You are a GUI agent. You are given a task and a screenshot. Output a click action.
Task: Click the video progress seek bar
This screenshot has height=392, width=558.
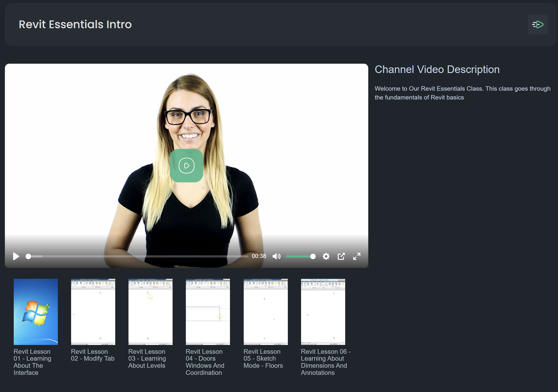click(137, 256)
